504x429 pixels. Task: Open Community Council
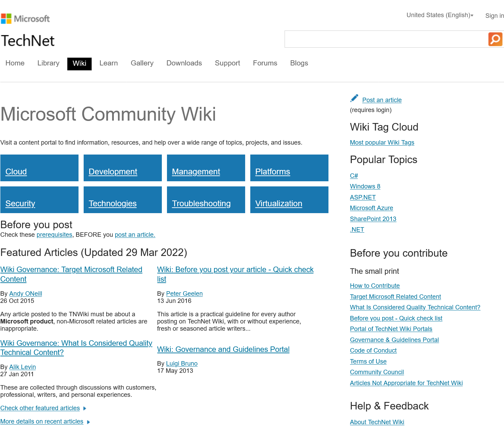[377, 372]
